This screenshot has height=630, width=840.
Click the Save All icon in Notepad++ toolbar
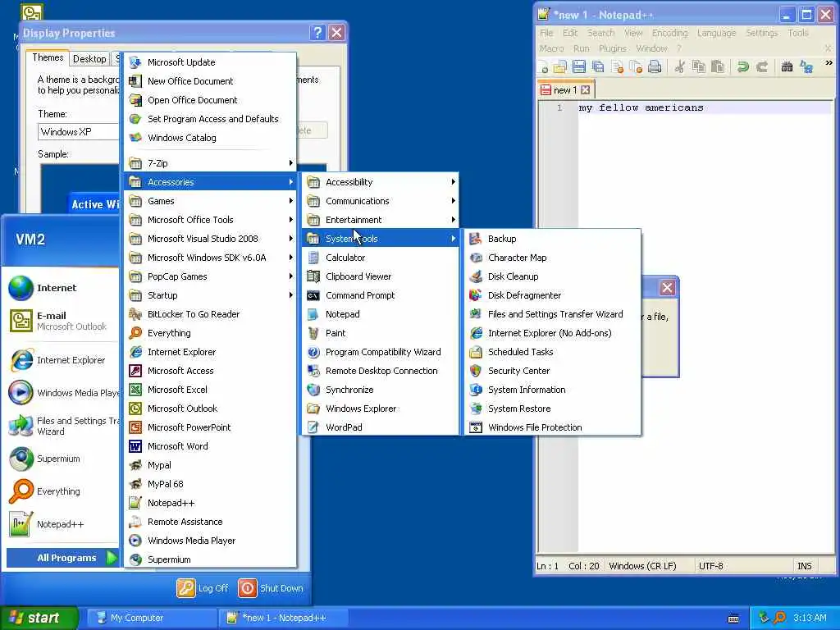coord(598,67)
